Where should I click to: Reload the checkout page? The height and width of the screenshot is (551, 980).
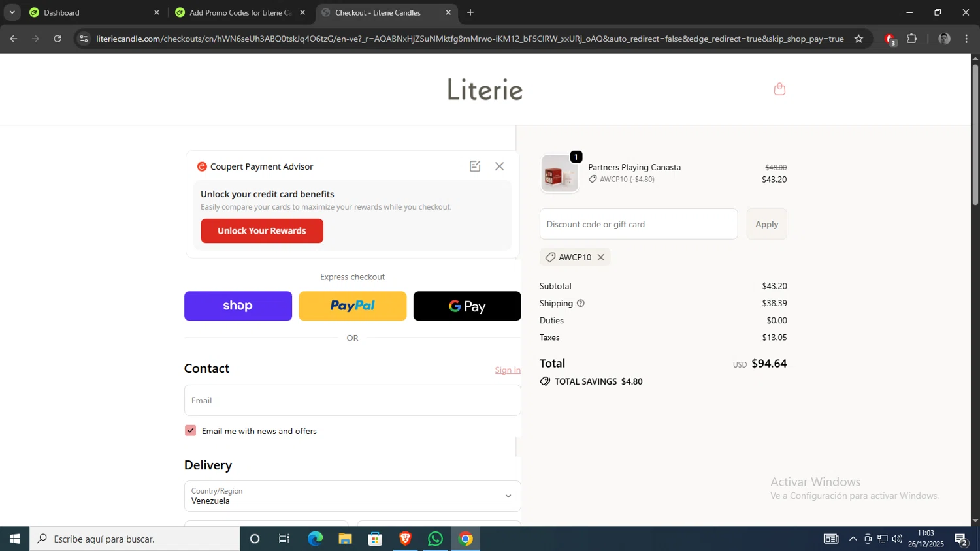[57, 39]
